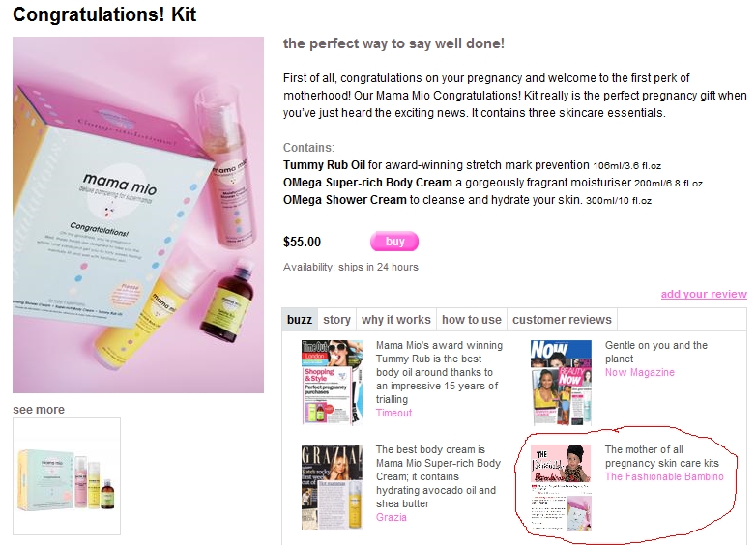Click the OMega Shower Cream product name
This screenshot has height=545, width=756.
tap(345, 200)
